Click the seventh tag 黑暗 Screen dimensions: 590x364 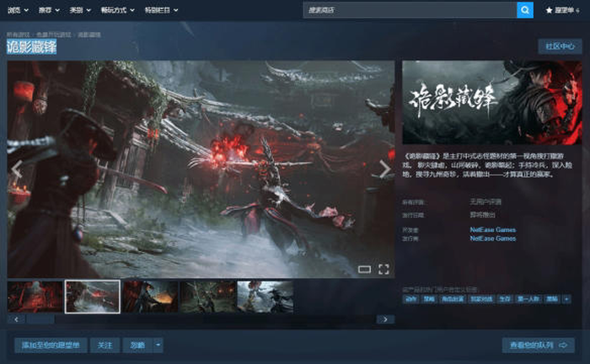(552, 299)
